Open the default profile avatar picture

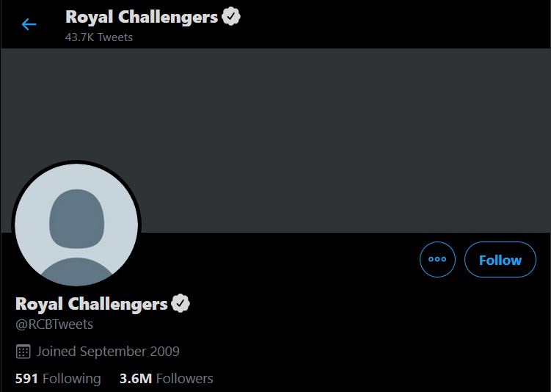point(76,225)
